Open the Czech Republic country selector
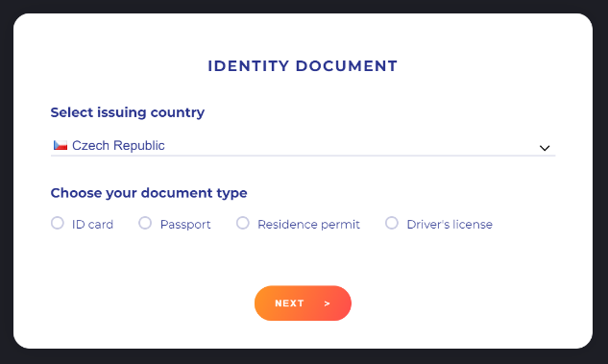Image resolution: width=608 pixels, height=364 pixels. click(303, 146)
